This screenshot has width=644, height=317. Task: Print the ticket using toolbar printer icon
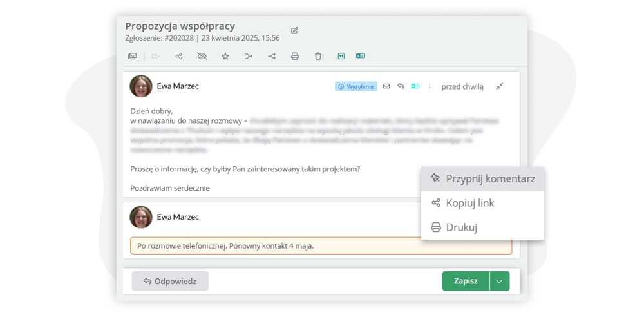[294, 56]
